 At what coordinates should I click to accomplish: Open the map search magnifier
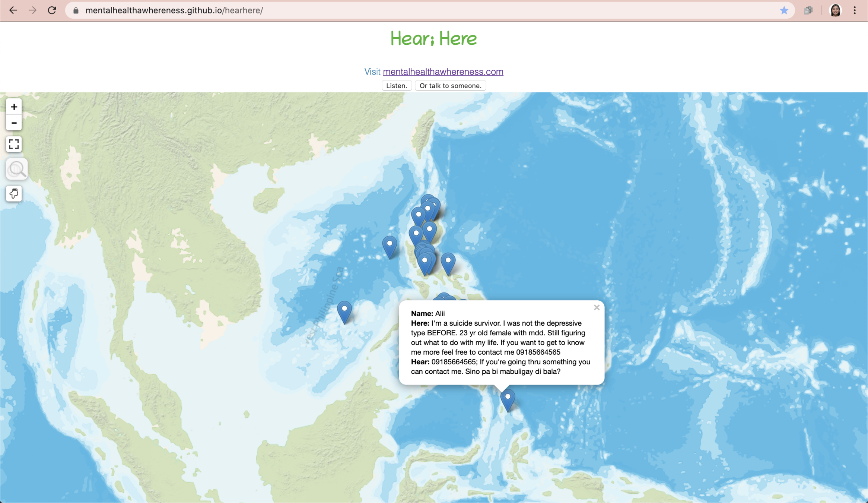coord(17,169)
